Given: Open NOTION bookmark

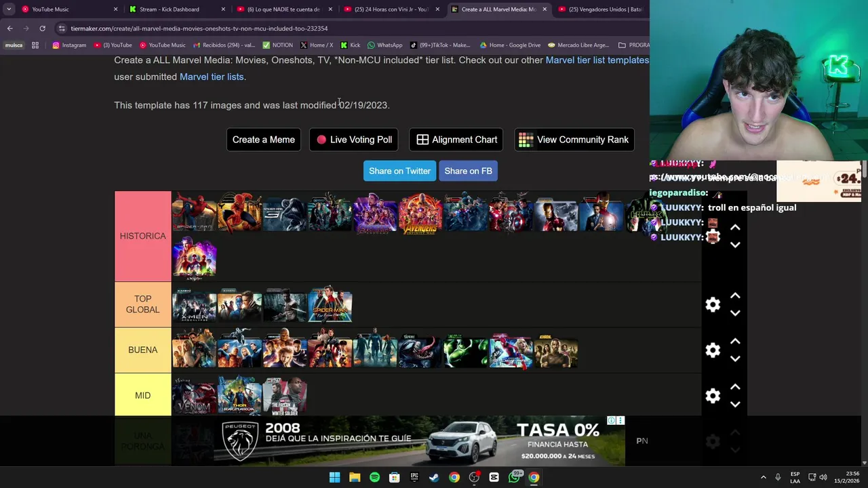Looking at the screenshot, I should (277, 45).
